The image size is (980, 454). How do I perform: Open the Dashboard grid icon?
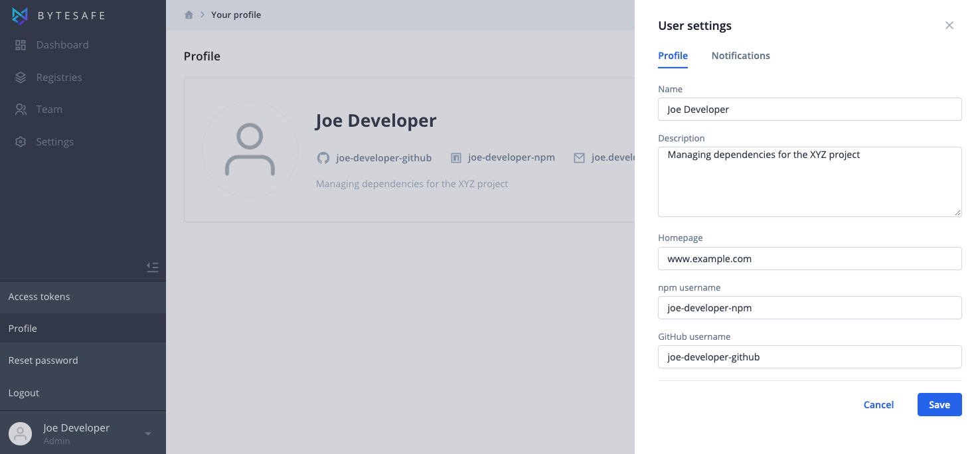21,45
